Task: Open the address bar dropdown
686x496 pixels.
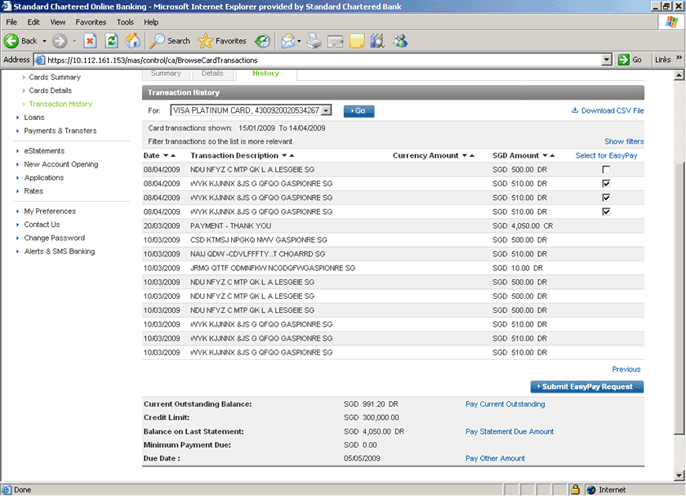Action: click(x=606, y=60)
